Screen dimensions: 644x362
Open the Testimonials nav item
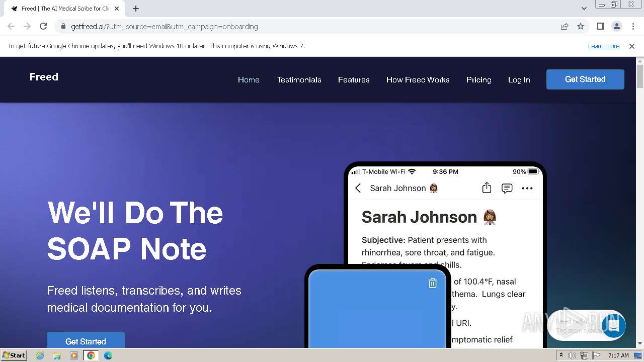pos(299,80)
